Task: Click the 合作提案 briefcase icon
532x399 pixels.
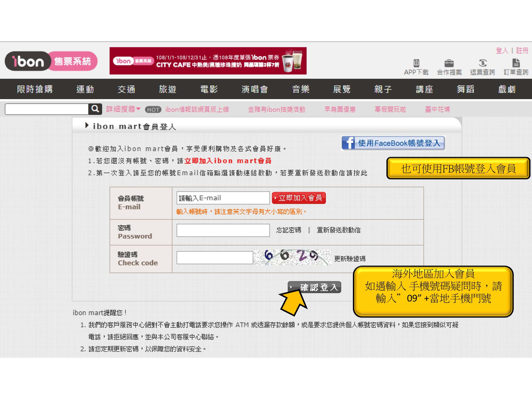Action: click(x=449, y=63)
